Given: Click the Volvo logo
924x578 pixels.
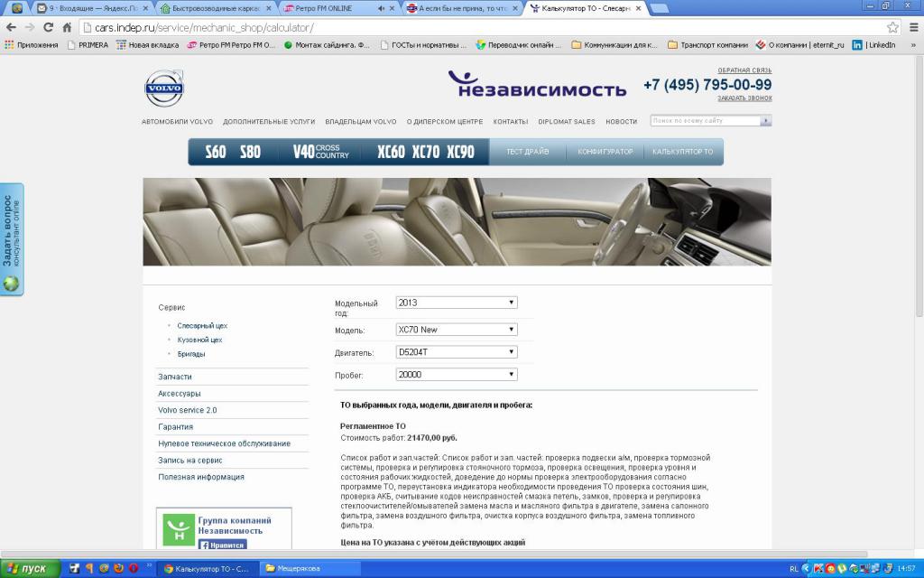Looking at the screenshot, I should 164,89.
